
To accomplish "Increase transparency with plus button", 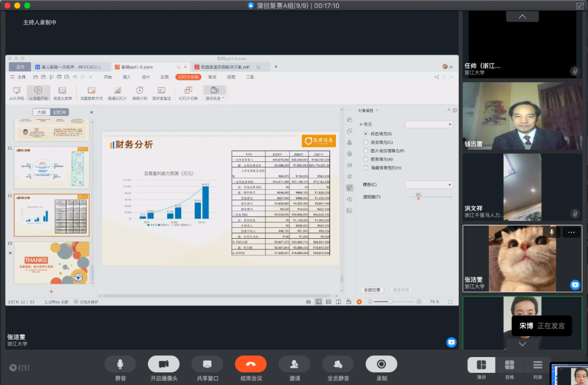I will pyautogui.click(x=451, y=197).
